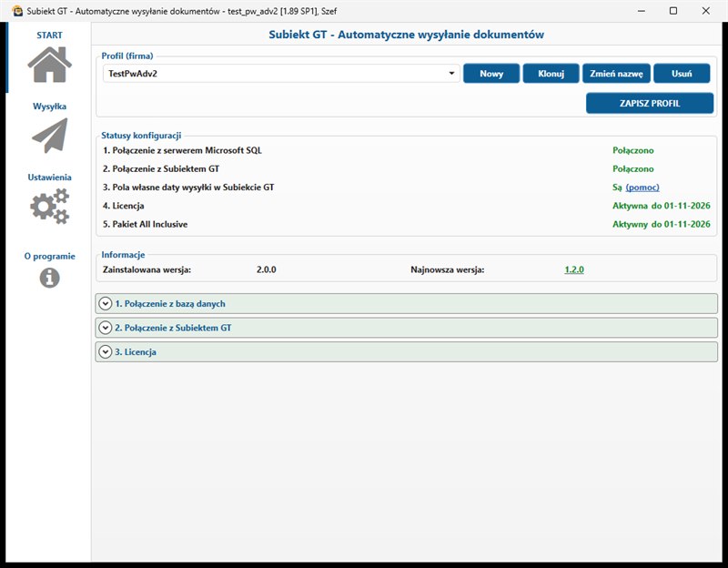Click the 3. Licencja header text

135,352
